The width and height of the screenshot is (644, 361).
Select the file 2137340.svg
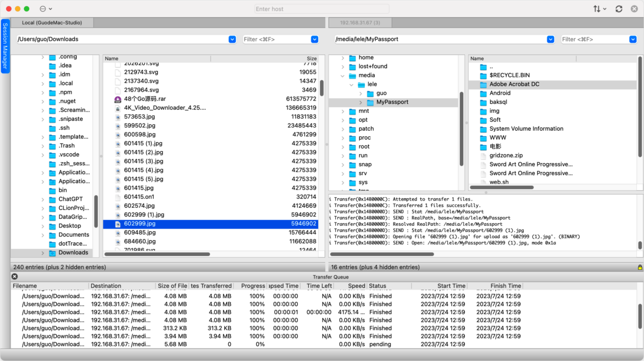[x=141, y=81]
